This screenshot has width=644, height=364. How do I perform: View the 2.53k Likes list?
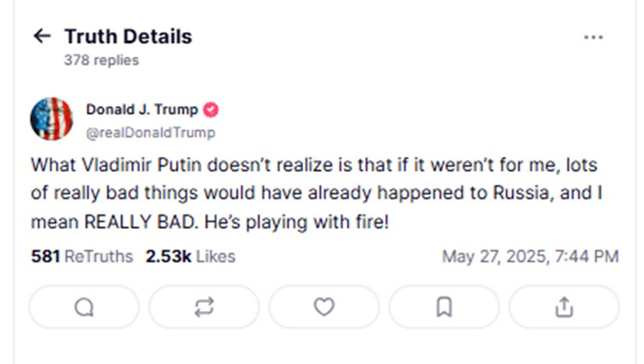[190, 256]
